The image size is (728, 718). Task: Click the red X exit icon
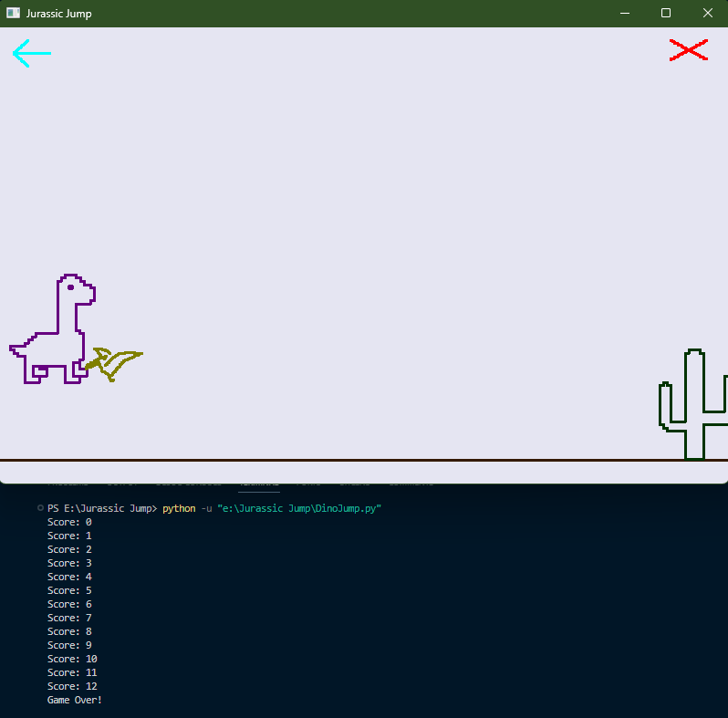(x=689, y=50)
